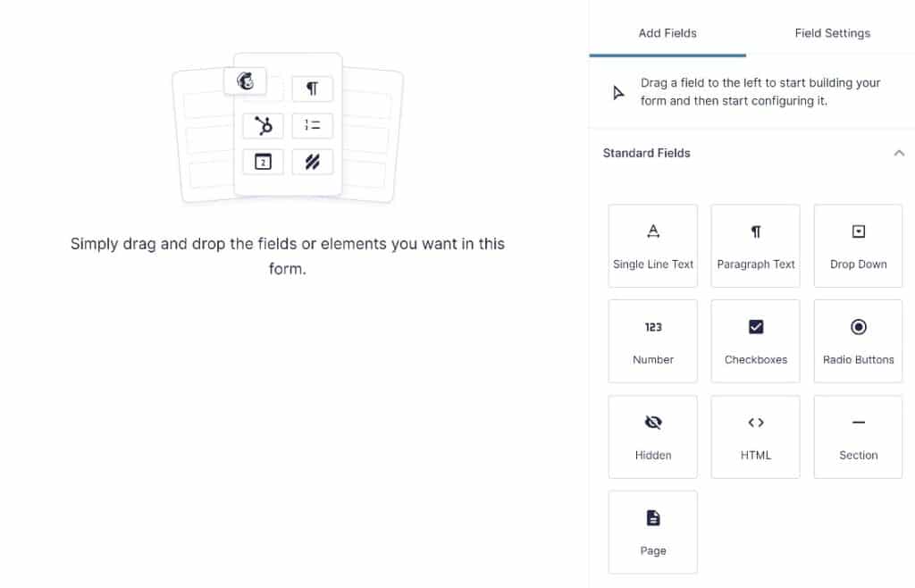915x588 pixels.
Task: Click the striped pattern icon in the illustration
Action: tap(312, 163)
